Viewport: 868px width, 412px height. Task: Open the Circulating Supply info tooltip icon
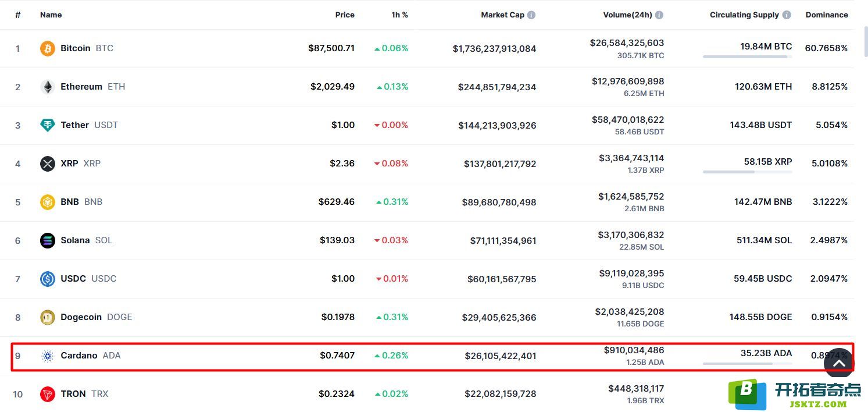(787, 15)
